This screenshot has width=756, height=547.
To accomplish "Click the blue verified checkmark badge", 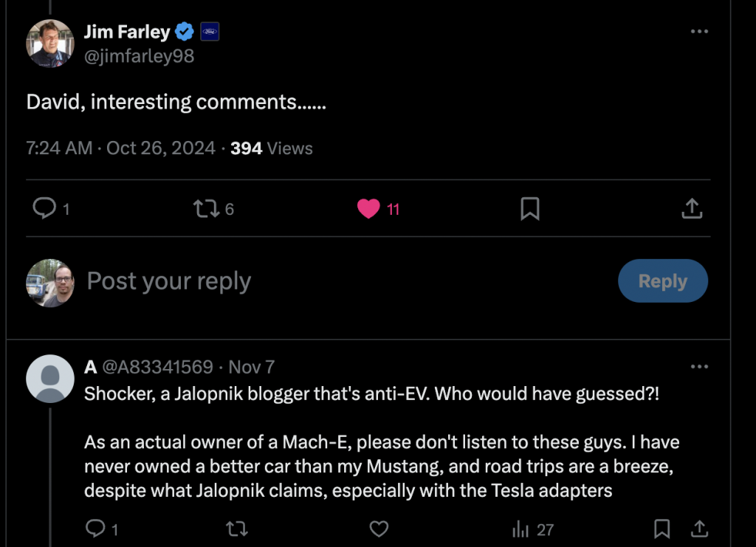I will pyautogui.click(x=184, y=32).
